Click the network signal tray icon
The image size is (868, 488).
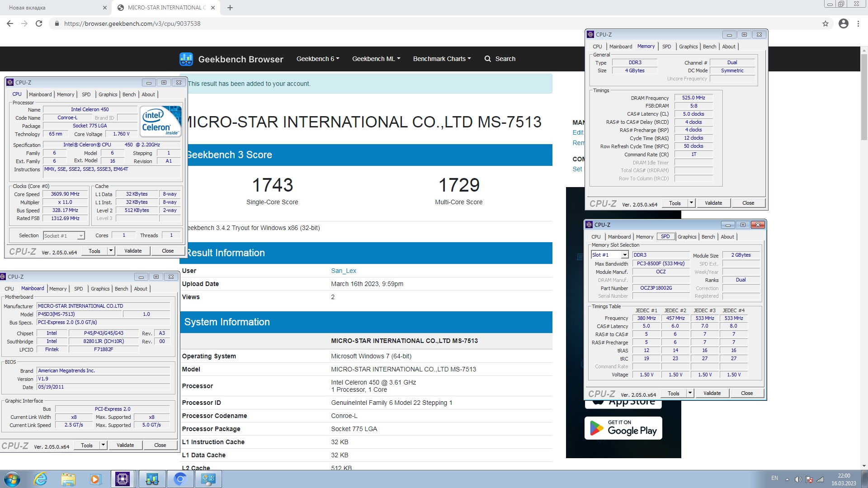tap(820, 479)
